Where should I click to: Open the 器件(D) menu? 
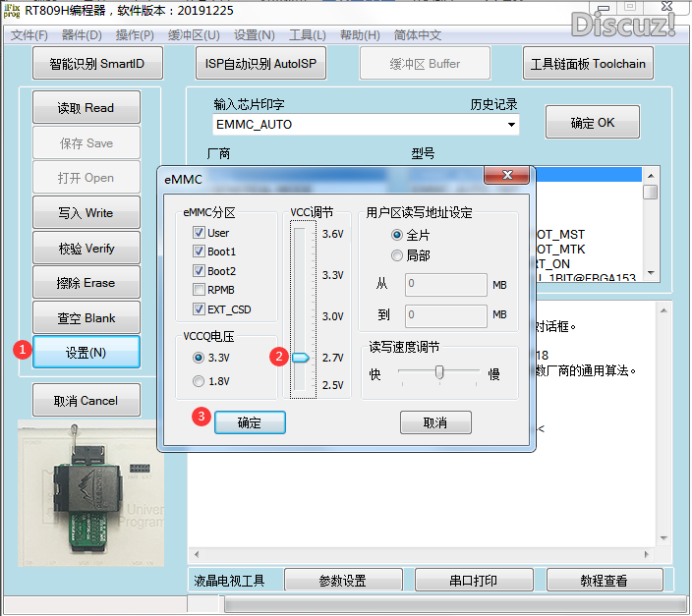(82, 35)
